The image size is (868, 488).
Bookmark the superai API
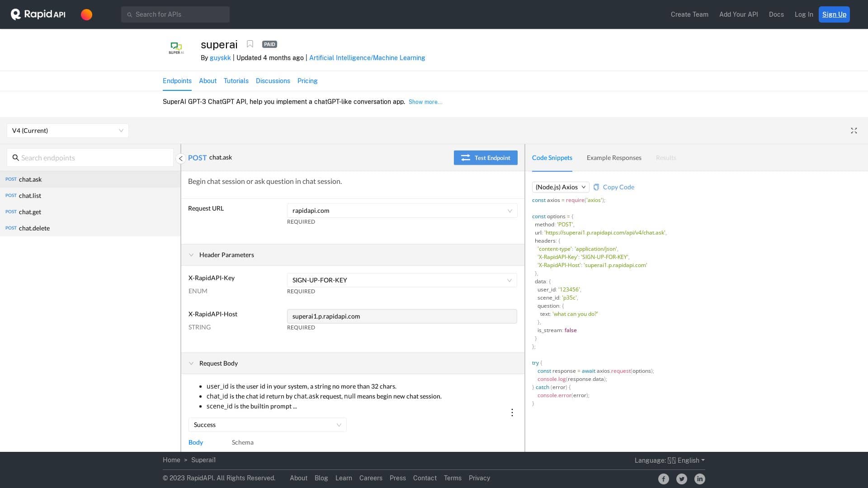250,44
